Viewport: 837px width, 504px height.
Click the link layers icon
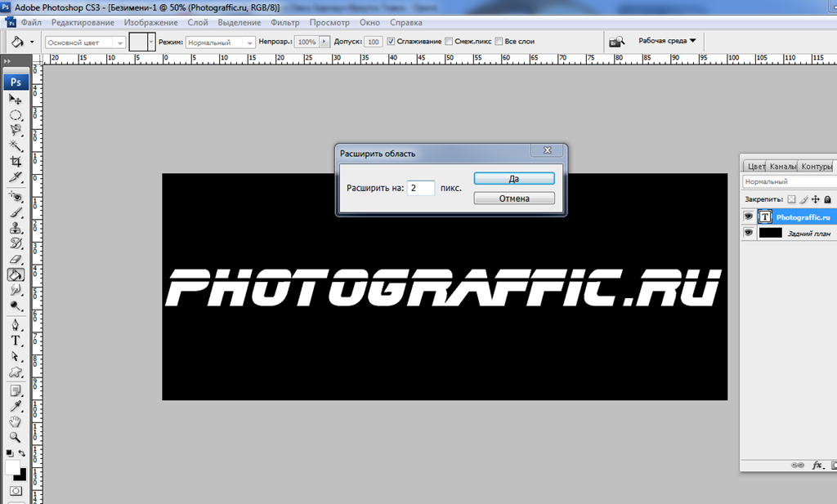pyautogui.click(x=798, y=465)
